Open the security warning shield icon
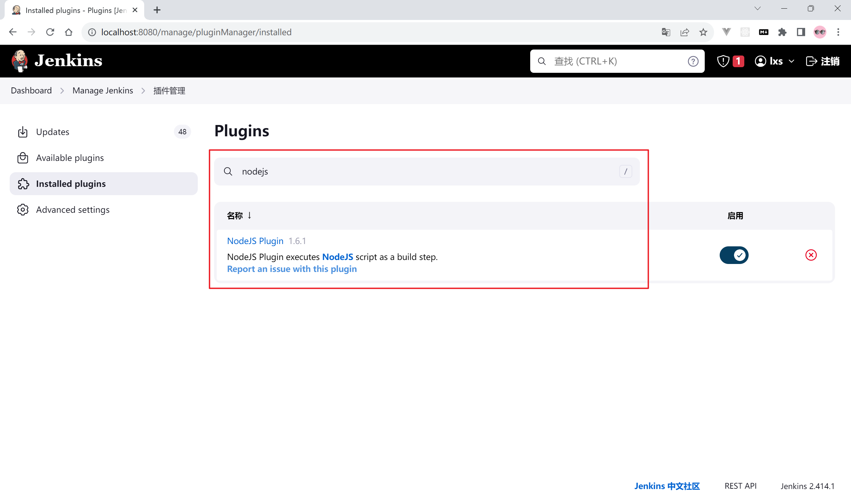Screen dimensions: 851x504 click(723, 61)
